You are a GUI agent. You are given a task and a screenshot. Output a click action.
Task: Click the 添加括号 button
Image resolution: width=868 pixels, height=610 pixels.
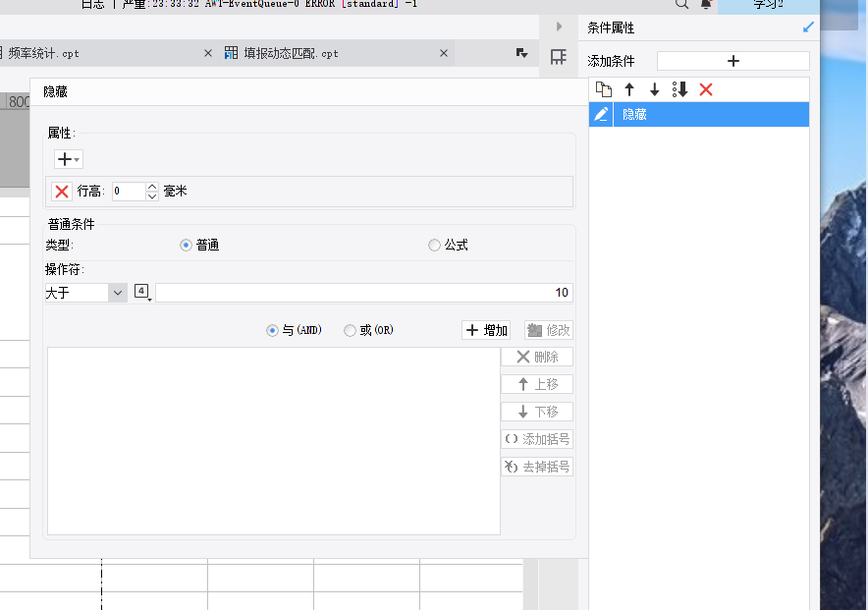(x=537, y=439)
